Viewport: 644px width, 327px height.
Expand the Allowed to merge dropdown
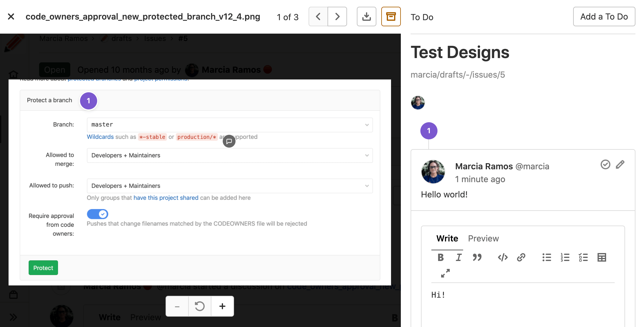pos(229,155)
